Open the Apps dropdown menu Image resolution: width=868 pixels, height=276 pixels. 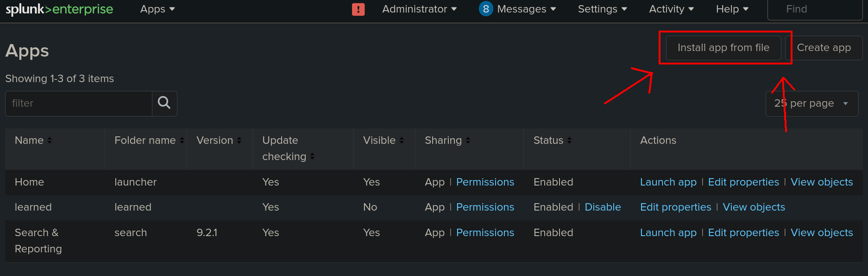pos(157,9)
